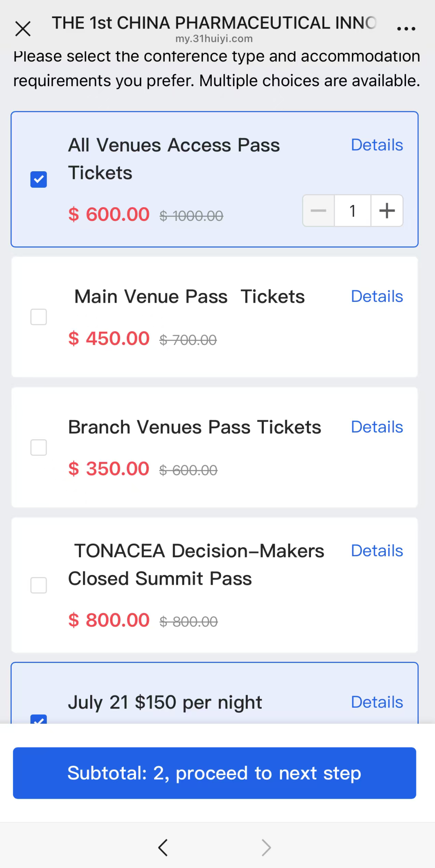Toggle the July 21 accommodation checkbox
The height and width of the screenshot is (868, 435).
pos(39,719)
